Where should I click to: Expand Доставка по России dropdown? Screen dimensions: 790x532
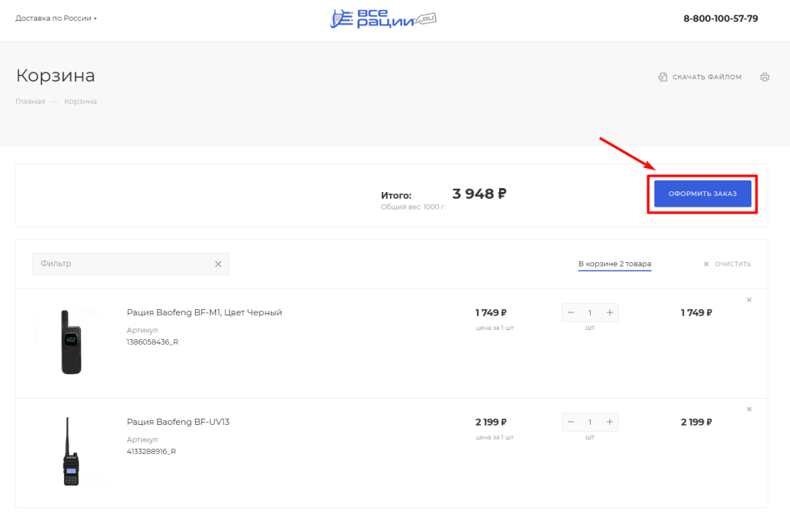click(x=56, y=19)
